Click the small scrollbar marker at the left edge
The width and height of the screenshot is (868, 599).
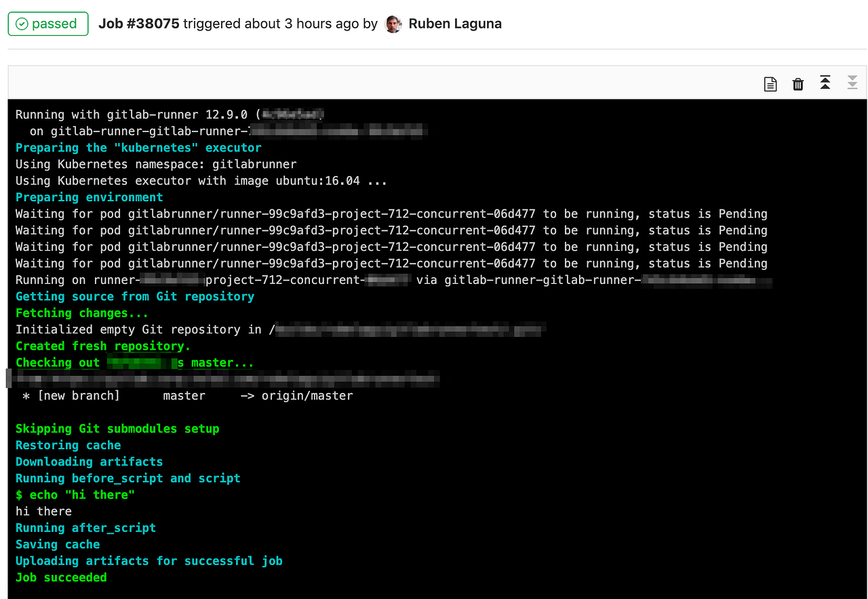tap(7, 378)
